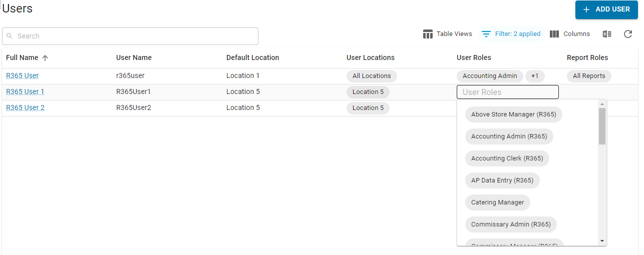The width and height of the screenshot is (644, 255).
Task: Select AP Data Entry (R365) role
Action: (502, 180)
